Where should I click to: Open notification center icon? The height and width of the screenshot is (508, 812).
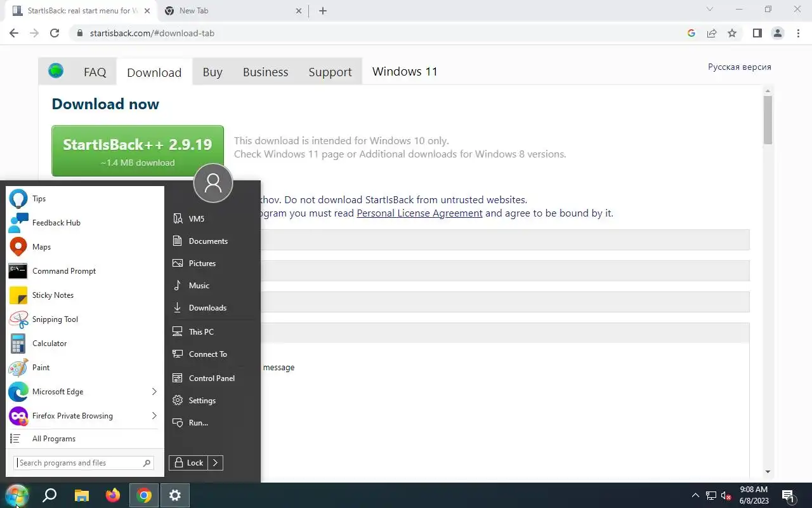coord(789,496)
